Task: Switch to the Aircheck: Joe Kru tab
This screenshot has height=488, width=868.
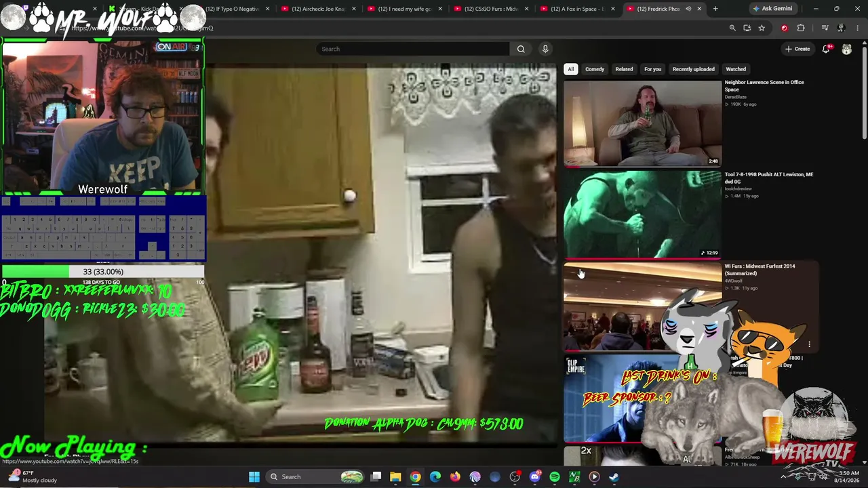Action: click(319, 9)
